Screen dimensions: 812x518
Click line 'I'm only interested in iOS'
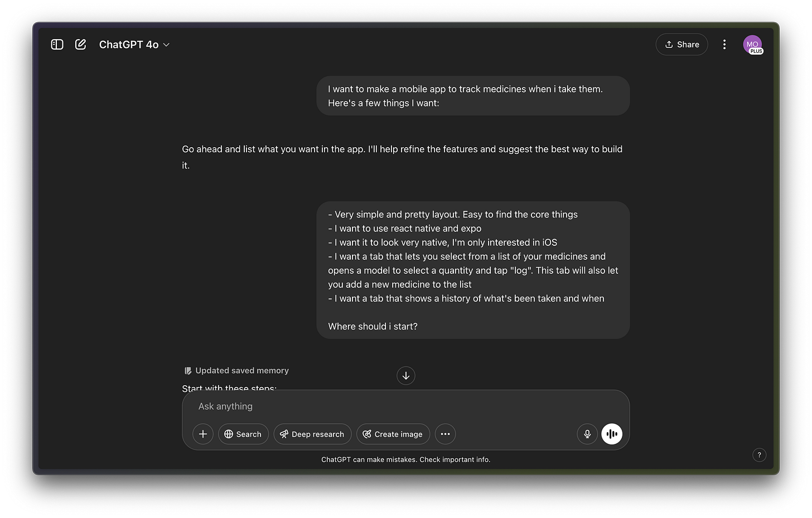pyautogui.click(x=443, y=243)
